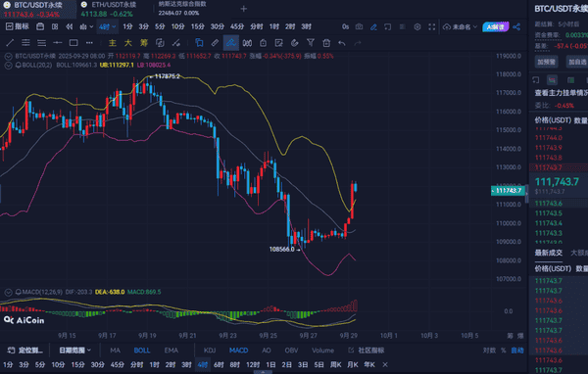Open the 未命名 cloud layout dropdown

(x=460, y=26)
